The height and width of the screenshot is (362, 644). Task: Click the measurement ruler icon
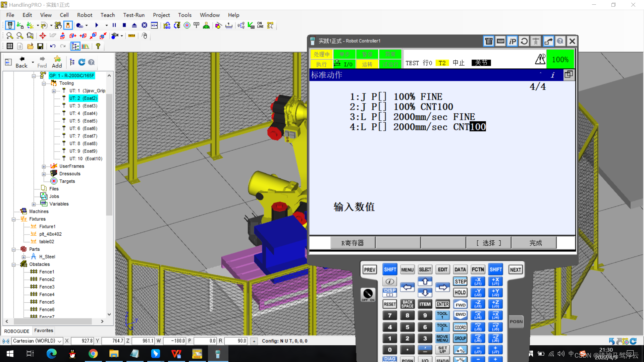tap(131, 36)
